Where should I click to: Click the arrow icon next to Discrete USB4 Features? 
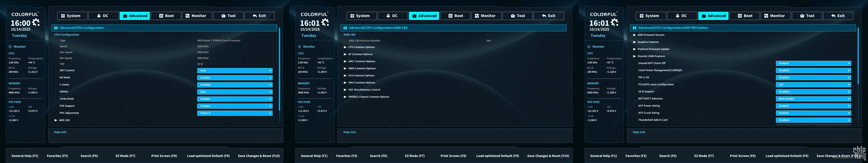click(x=634, y=56)
